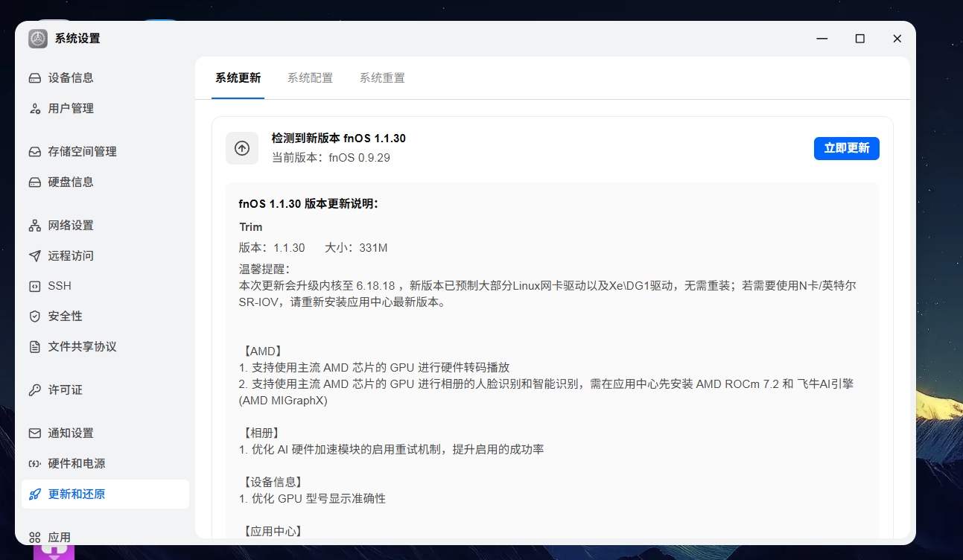The height and width of the screenshot is (560, 963).
Task: Click the purple desktop icon below the window
Action: click(x=54, y=552)
